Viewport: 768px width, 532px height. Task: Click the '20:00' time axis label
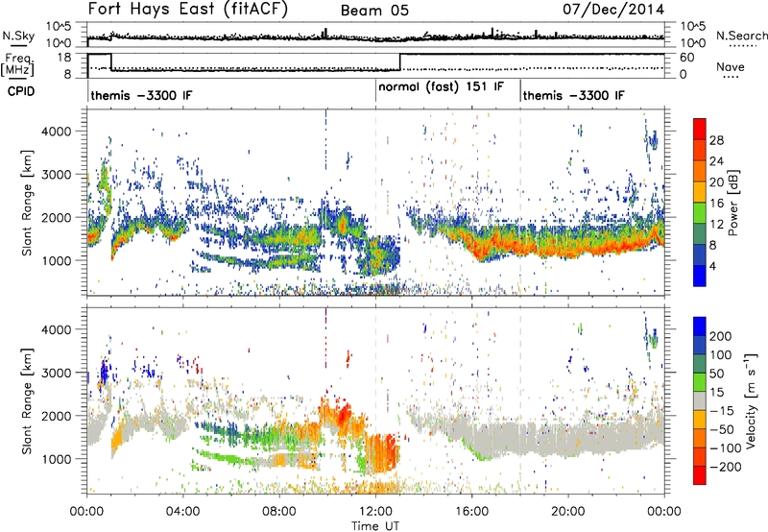coord(568,512)
